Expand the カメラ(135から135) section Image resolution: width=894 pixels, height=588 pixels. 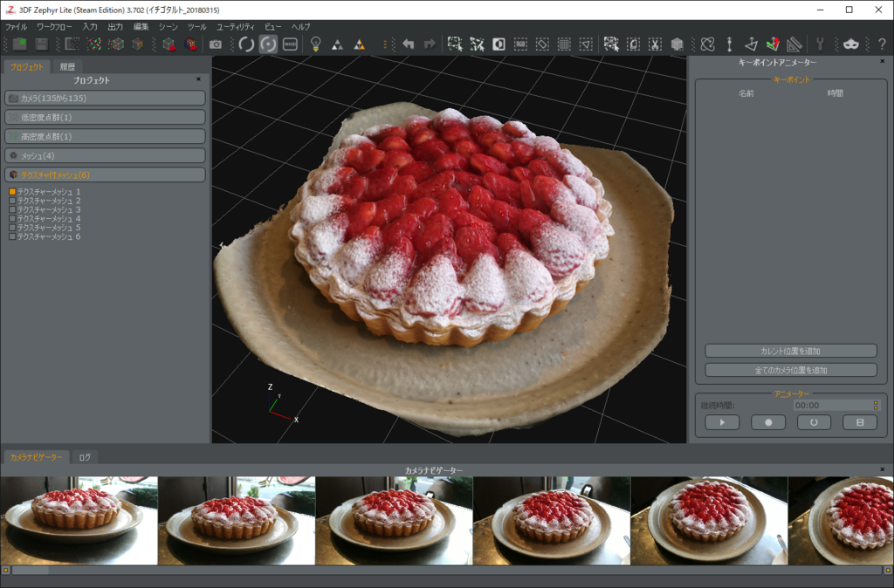coord(105,98)
